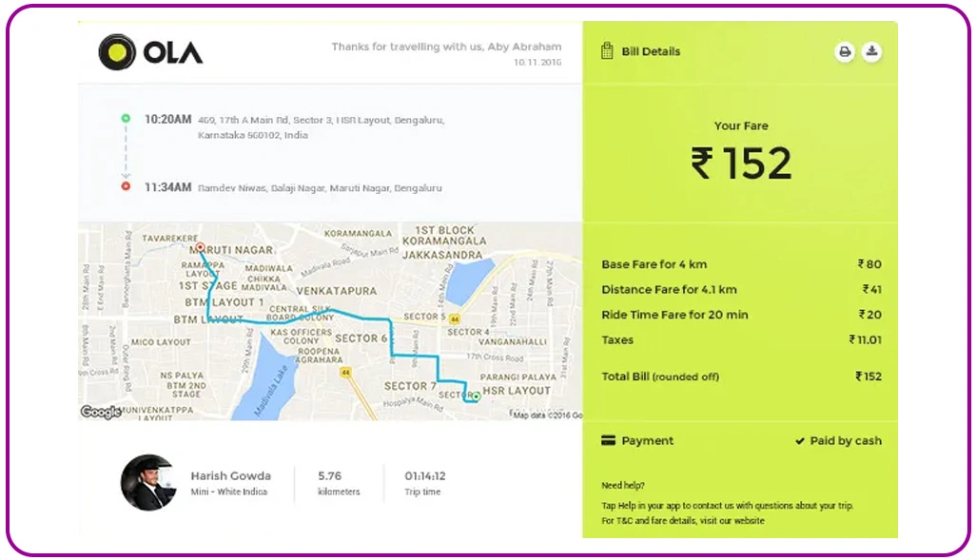Click the Bill Details clipboard icon
This screenshot has width=976, height=560.
coord(606,51)
